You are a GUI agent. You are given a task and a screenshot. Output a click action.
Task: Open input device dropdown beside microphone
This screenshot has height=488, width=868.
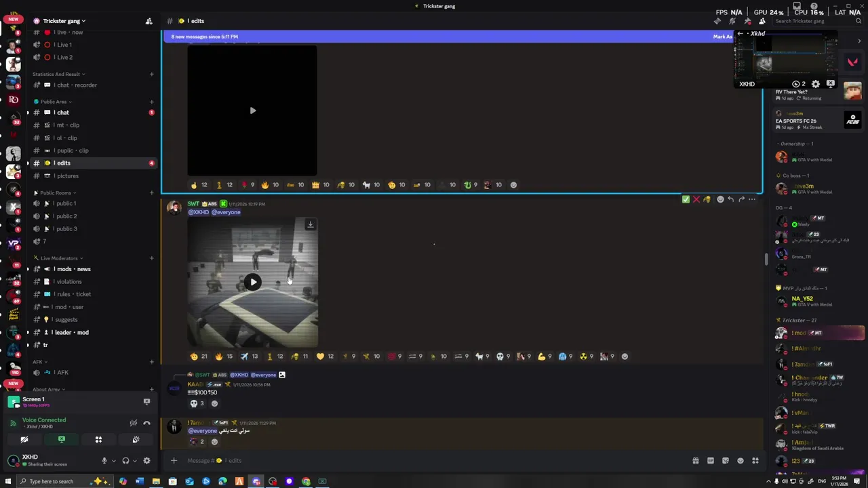[113, 461]
